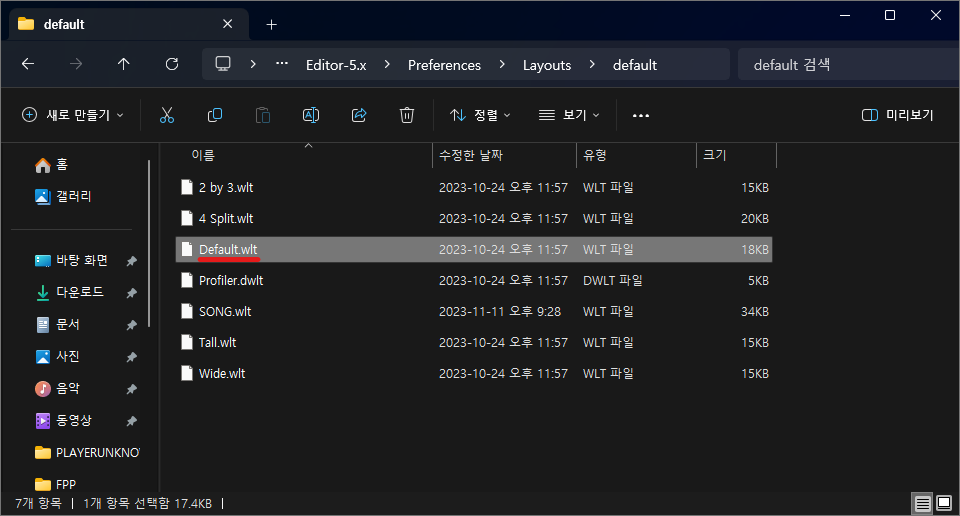Viewport: 960px width, 516px height.
Task: Open the PLAYERUNKNO folder in sidebar
Action: click(x=87, y=453)
